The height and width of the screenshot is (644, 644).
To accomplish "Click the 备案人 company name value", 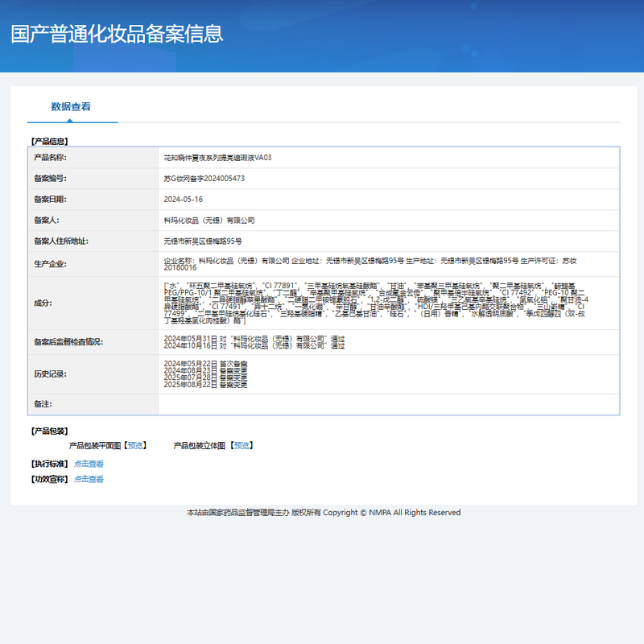I will pyautogui.click(x=208, y=220).
